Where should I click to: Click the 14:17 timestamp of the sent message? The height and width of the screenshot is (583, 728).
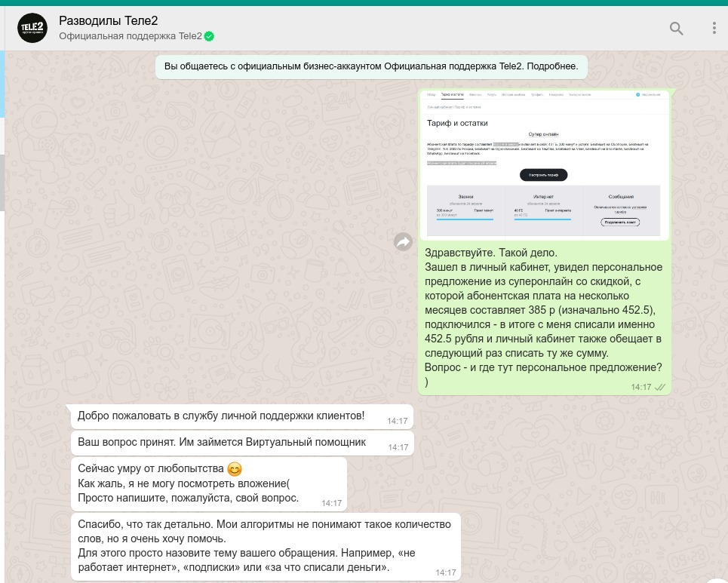click(x=640, y=387)
